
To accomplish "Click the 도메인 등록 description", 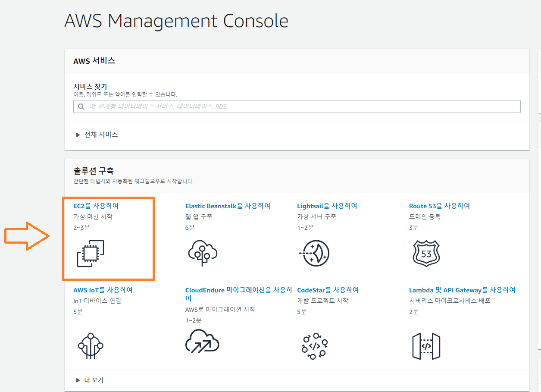I will tap(425, 216).
